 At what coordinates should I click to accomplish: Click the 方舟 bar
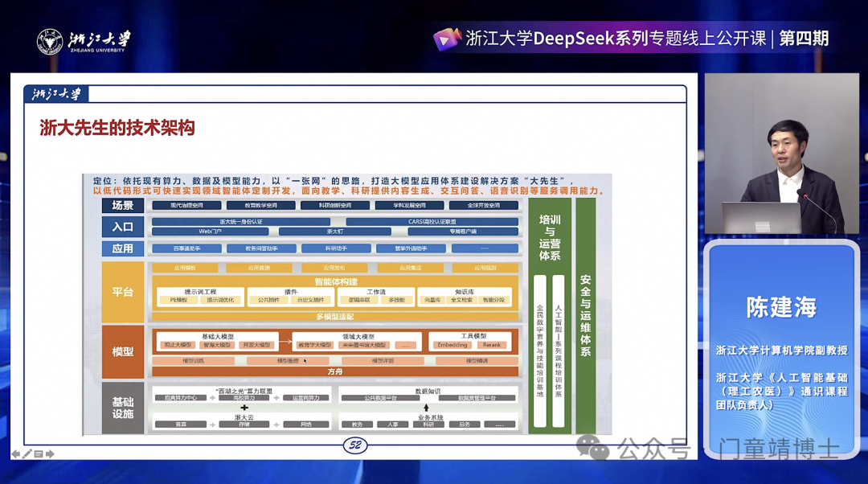click(x=335, y=371)
